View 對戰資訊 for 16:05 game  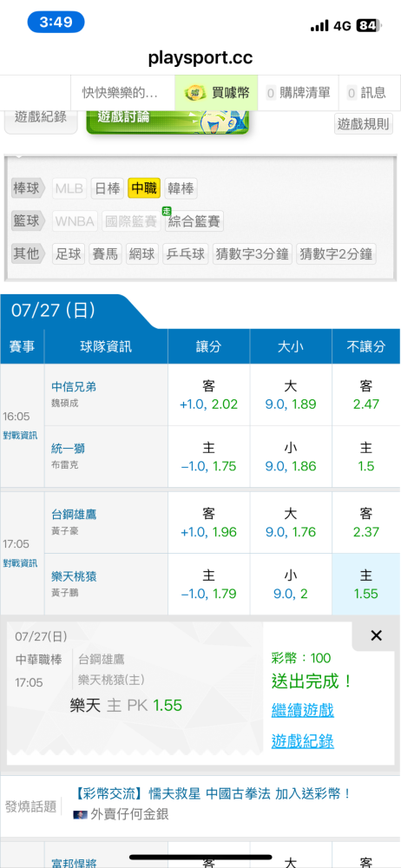[x=20, y=435]
